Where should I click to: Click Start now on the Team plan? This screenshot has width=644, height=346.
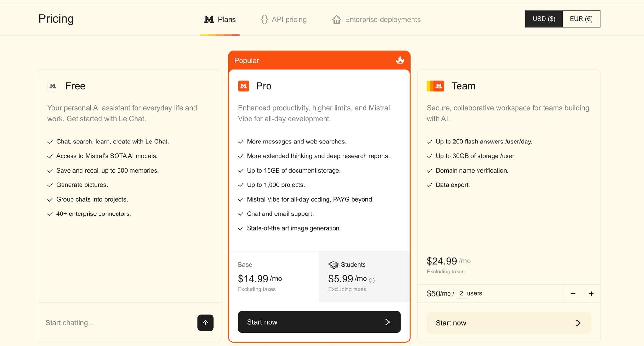509,323
